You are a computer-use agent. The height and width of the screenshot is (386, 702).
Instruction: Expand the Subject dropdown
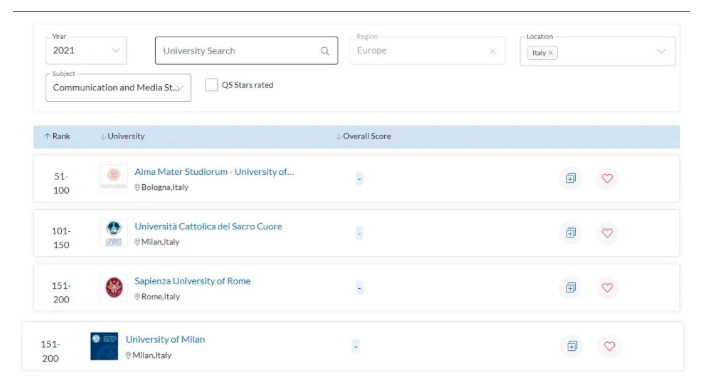click(x=118, y=88)
